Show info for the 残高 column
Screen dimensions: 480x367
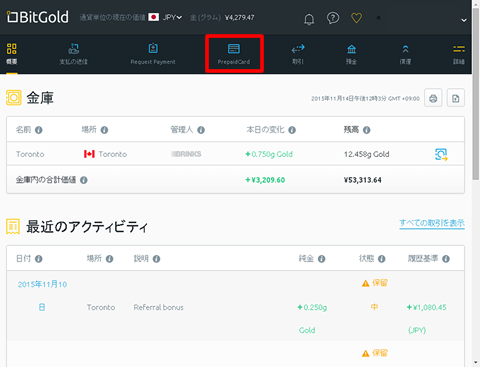coord(367,130)
